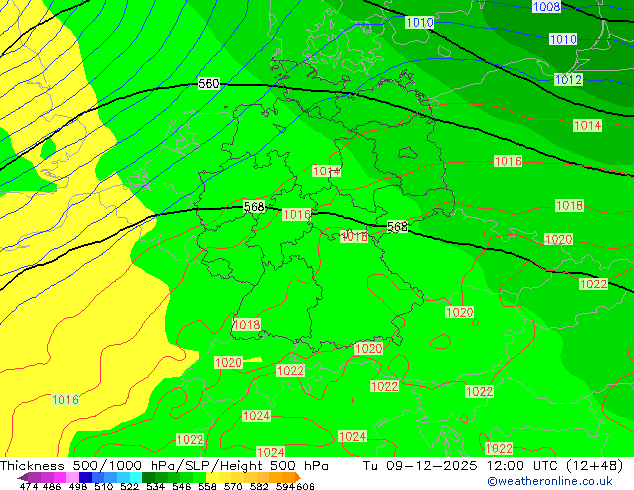Click the legend value '534'

(x=155, y=486)
